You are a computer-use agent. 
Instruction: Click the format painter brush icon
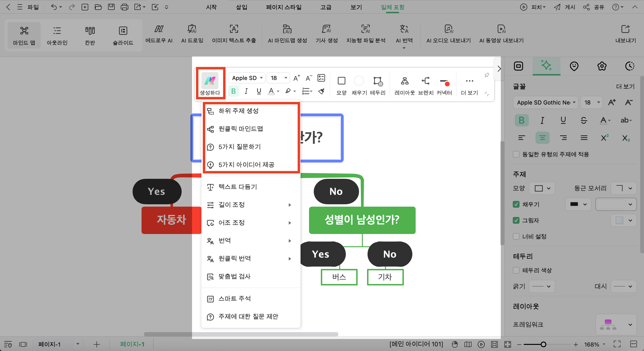(321, 91)
